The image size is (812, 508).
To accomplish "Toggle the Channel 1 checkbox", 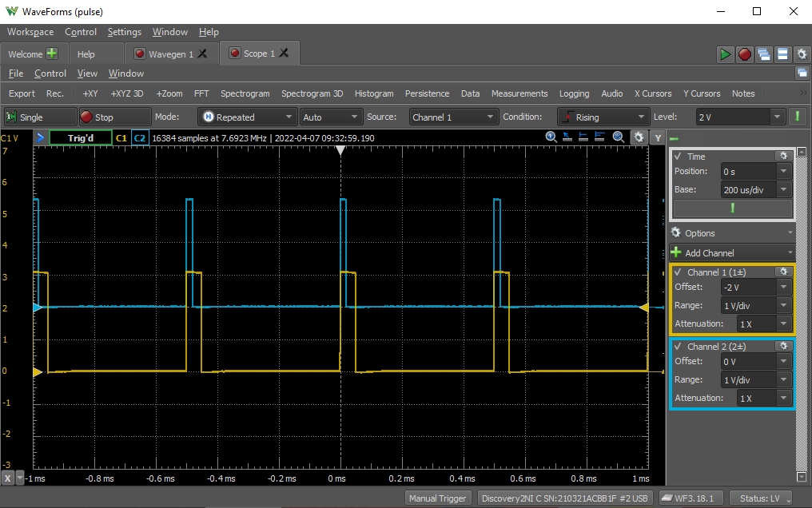I will pyautogui.click(x=678, y=272).
